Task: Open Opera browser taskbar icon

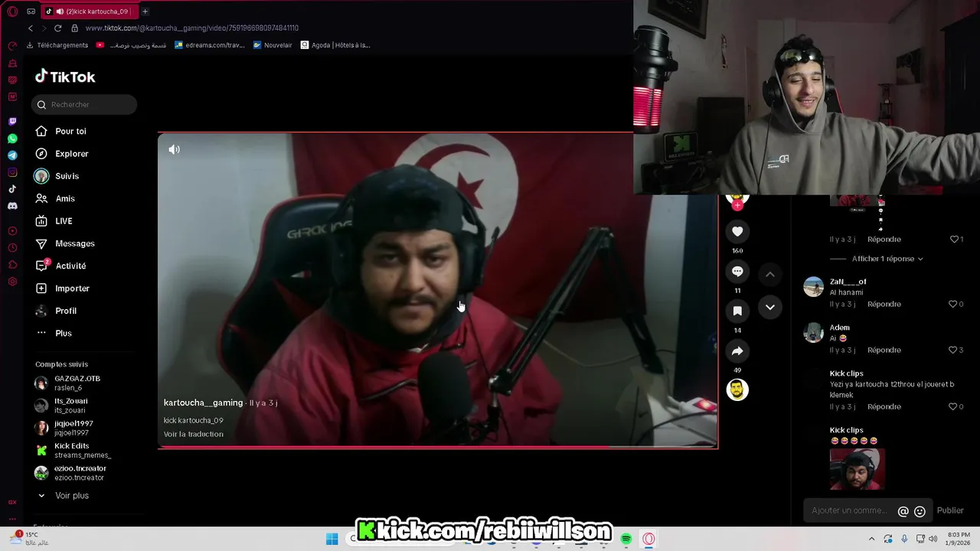Action: point(648,539)
